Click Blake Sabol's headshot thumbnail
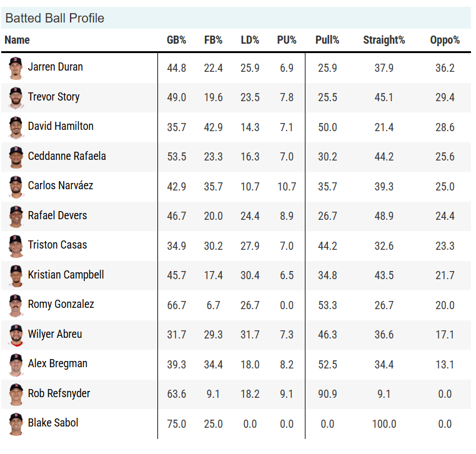 [16, 423]
